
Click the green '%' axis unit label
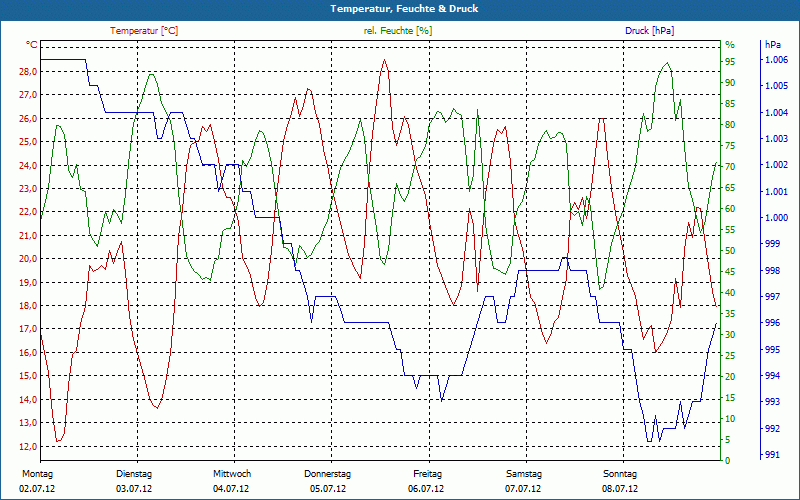[x=730, y=45]
